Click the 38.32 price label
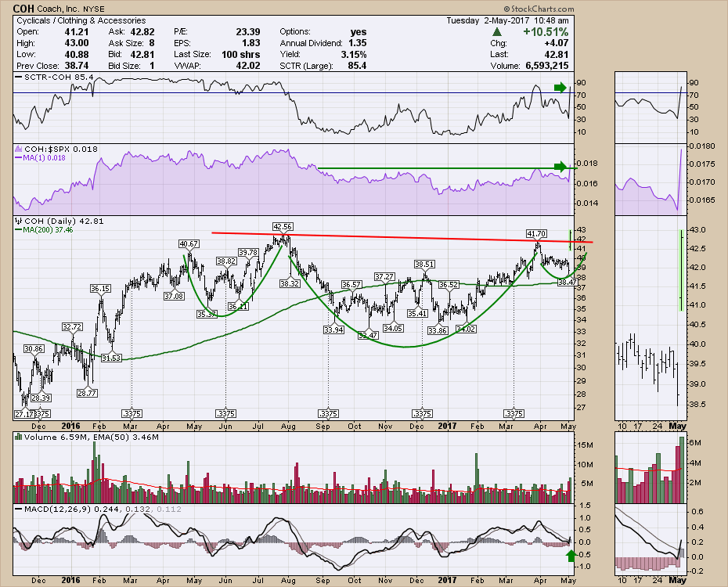728x587 pixels. tap(290, 283)
